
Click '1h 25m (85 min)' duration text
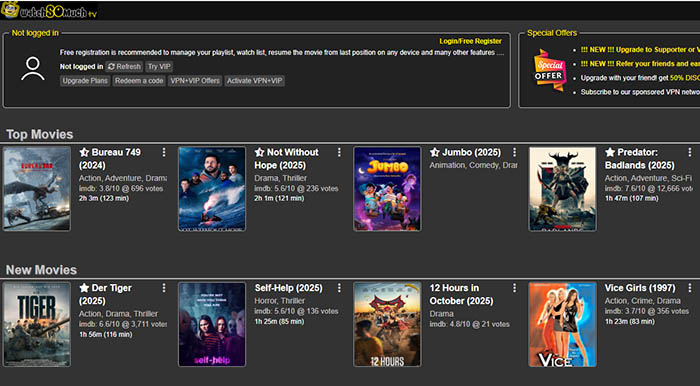(x=279, y=321)
